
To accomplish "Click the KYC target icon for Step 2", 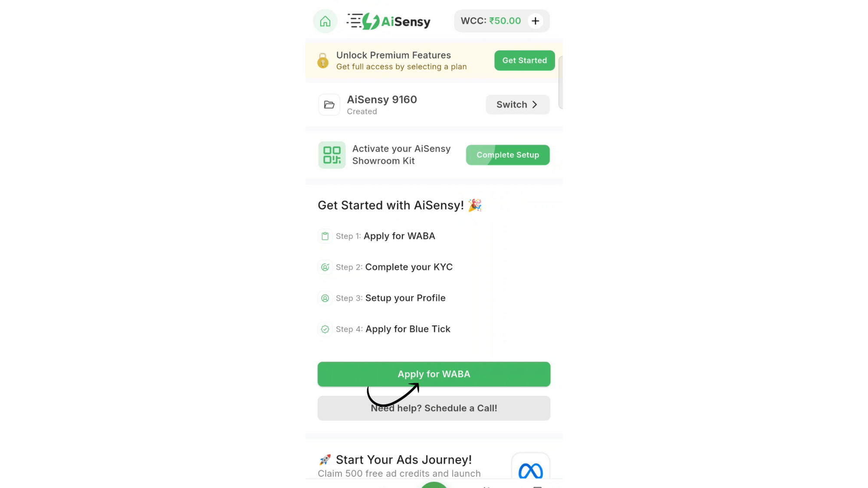I will click(x=325, y=267).
